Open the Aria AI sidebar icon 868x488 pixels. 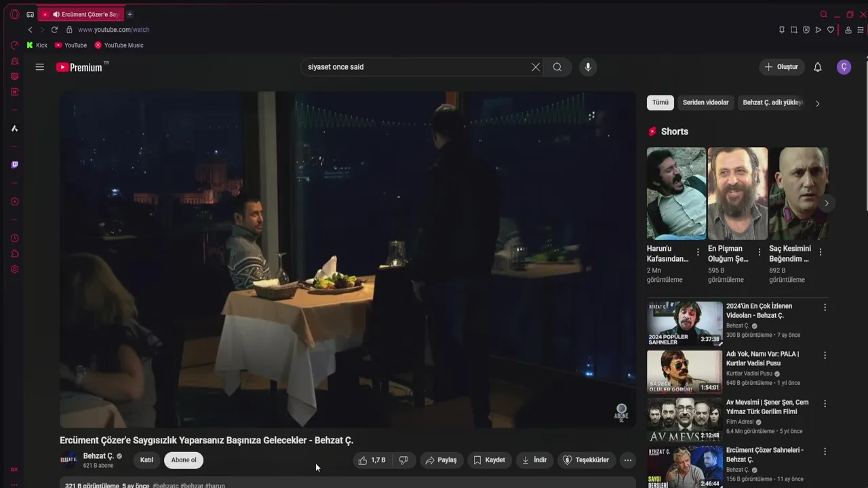coord(14,128)
